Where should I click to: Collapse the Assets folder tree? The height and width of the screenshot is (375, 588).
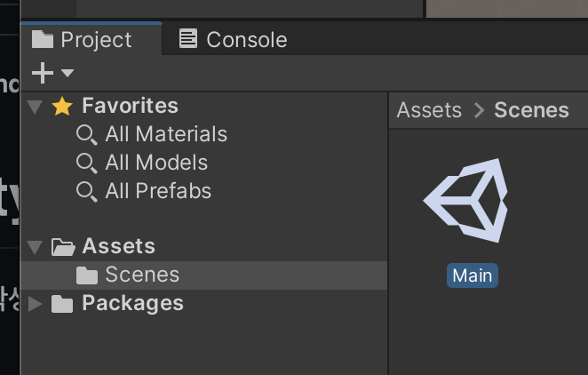click(35, 248)
